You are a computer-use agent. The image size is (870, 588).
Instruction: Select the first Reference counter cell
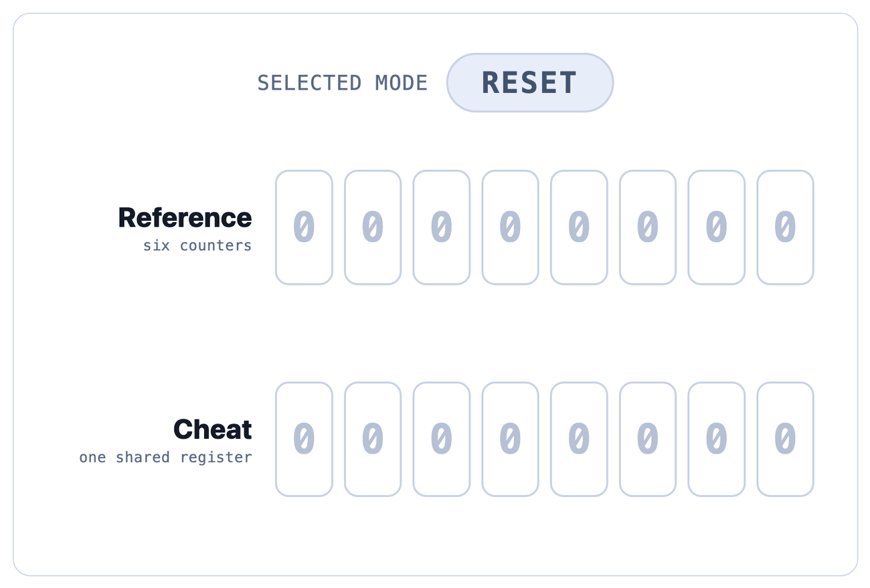[304, 227]
